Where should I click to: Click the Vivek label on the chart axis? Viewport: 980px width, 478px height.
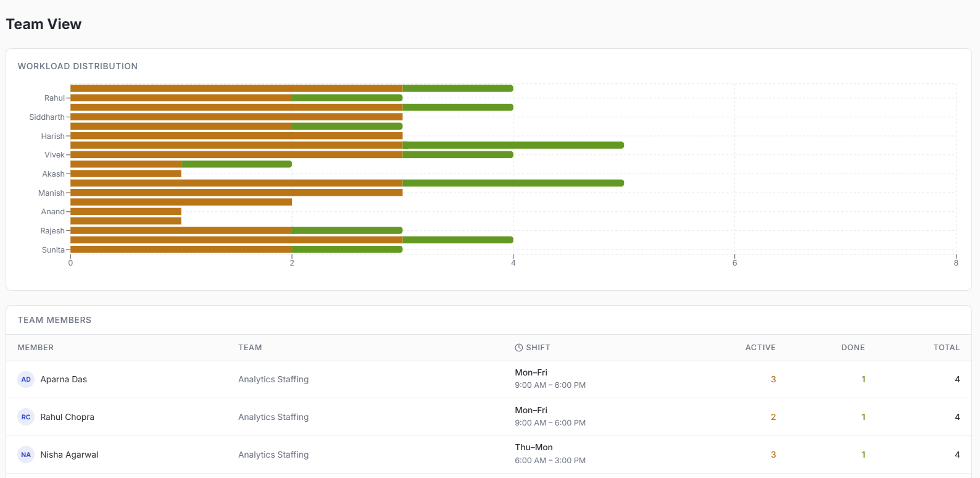54,155
